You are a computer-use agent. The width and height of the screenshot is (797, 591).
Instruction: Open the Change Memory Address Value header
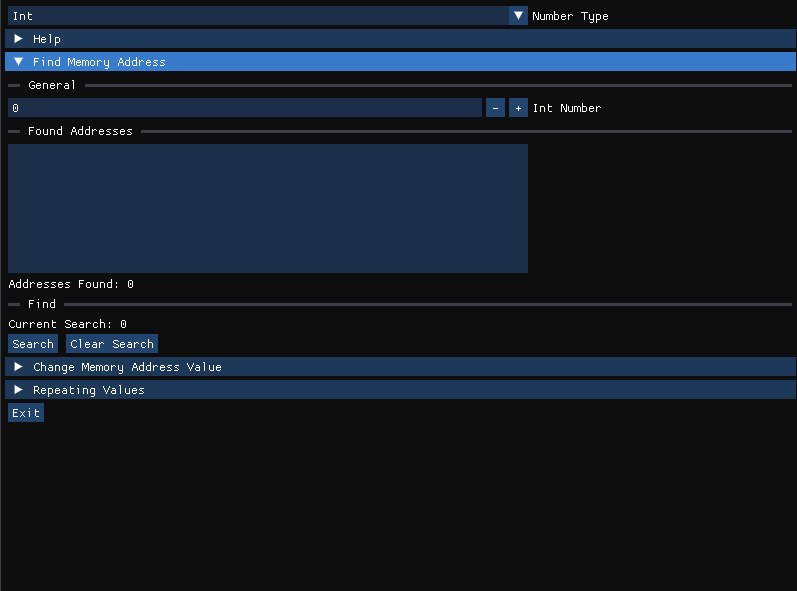point(127,367)
